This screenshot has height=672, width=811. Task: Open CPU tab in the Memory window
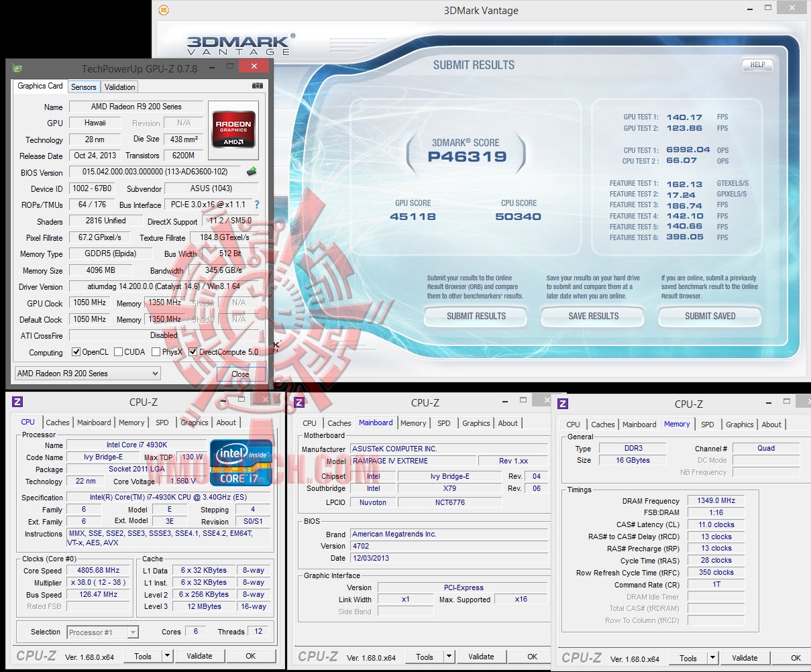[x=573, y=425]
